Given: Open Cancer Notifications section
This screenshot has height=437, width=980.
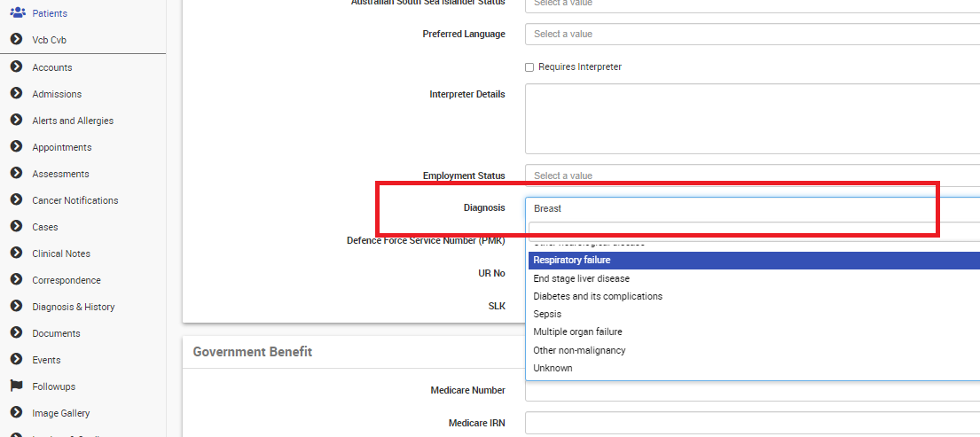Looking at the screenshot, I should (75, 200).
